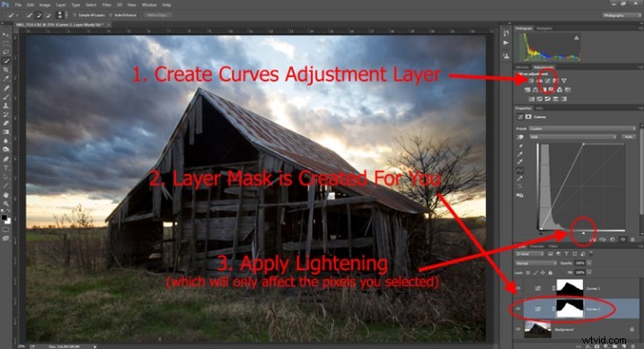This screenshot has width=644, height=349.
Task: Add a Color Balance adjustment
Action: [535, 90]
